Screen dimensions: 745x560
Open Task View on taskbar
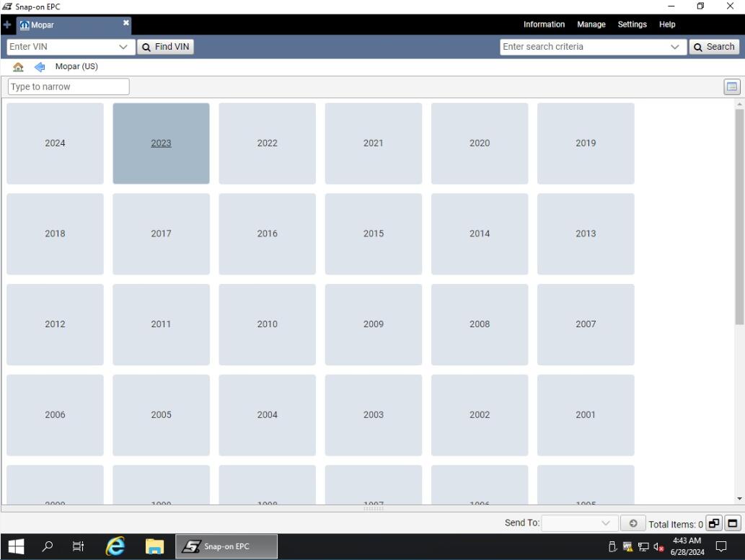point(79,547)
